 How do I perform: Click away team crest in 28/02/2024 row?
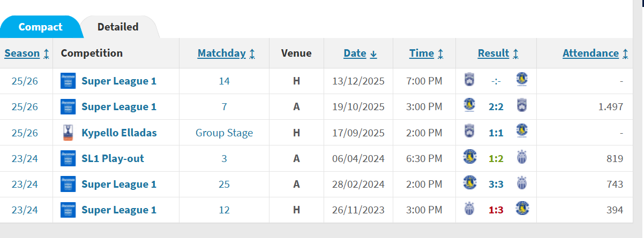pos(522,184)
